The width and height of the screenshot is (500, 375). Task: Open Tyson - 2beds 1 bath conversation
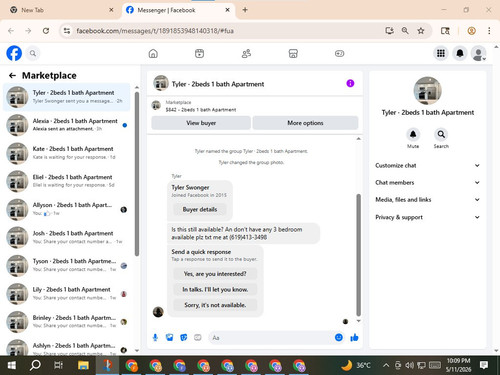tap(67, 265)
